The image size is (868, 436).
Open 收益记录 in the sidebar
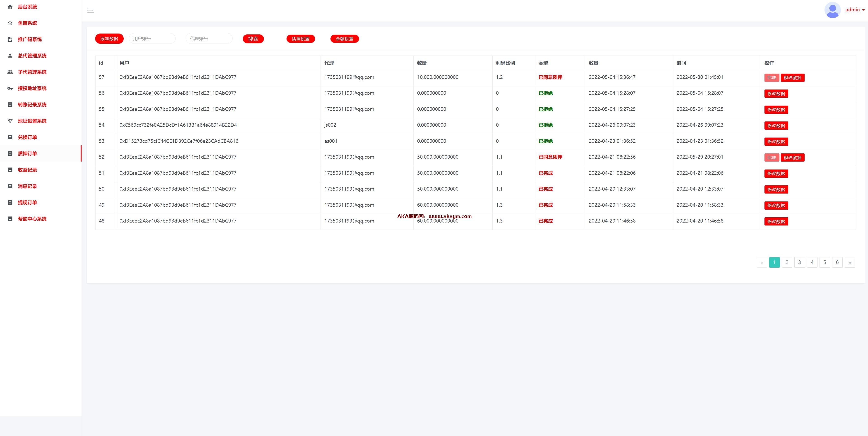(27, 170)
